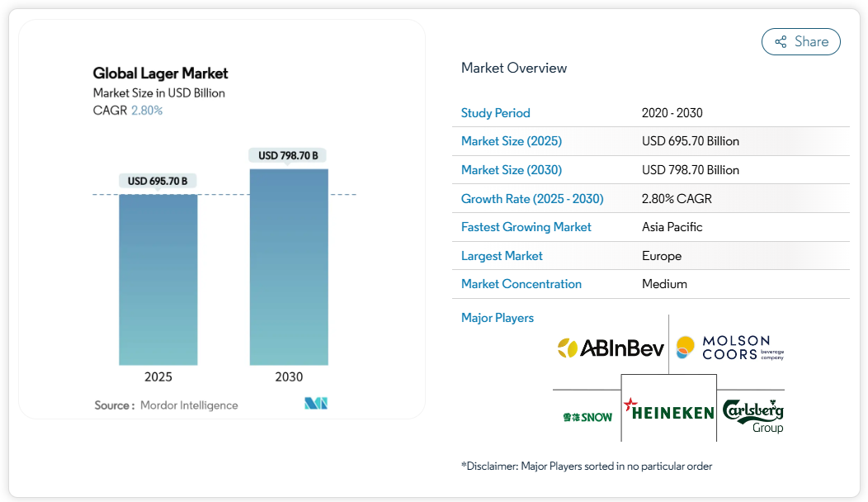This screenshot has width=868, height=502.
Task: Click Growth Rate (2025 - 2030) label
Action: pyautogui.click(x=532, y=198)
